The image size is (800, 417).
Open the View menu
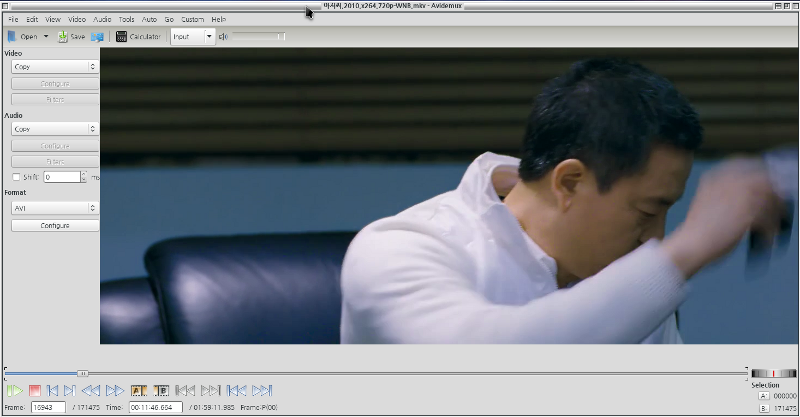53,19
